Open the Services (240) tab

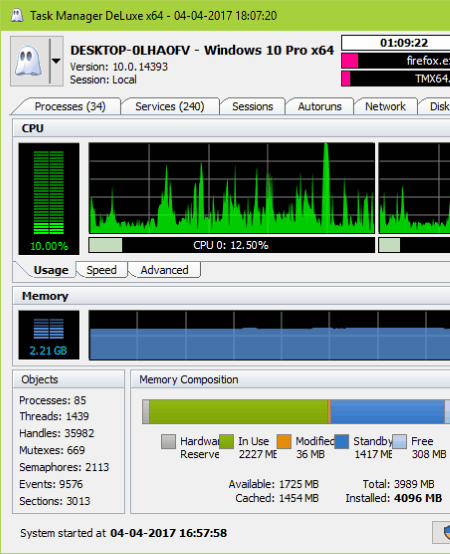(x=170, y=106)
